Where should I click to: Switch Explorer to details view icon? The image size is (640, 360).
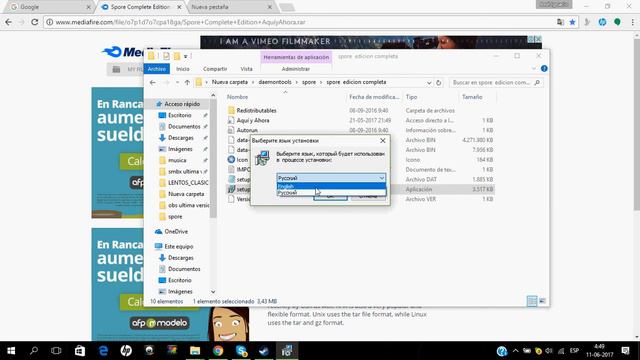pyautogui.click(x=531, y=301)
